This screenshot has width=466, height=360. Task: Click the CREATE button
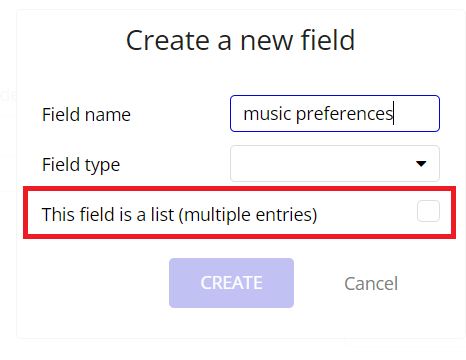coord(231,283)
